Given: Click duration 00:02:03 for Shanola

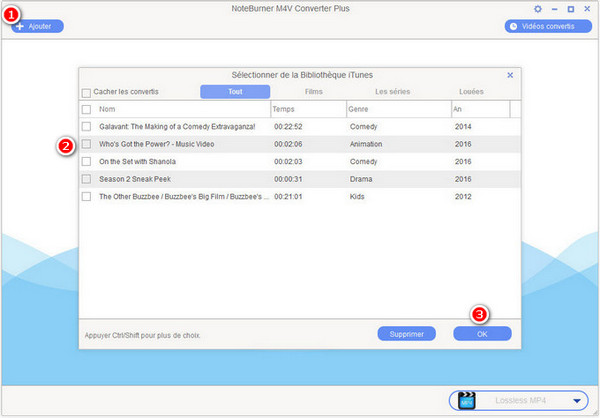Looking at the screenshot, I should click(x=288, y=162).
